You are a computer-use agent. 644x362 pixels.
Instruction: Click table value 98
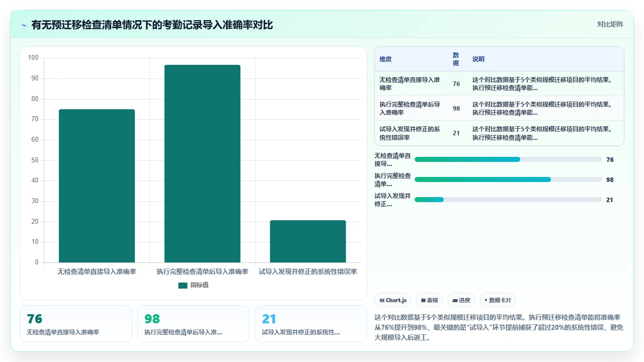(x=456, y=109)
